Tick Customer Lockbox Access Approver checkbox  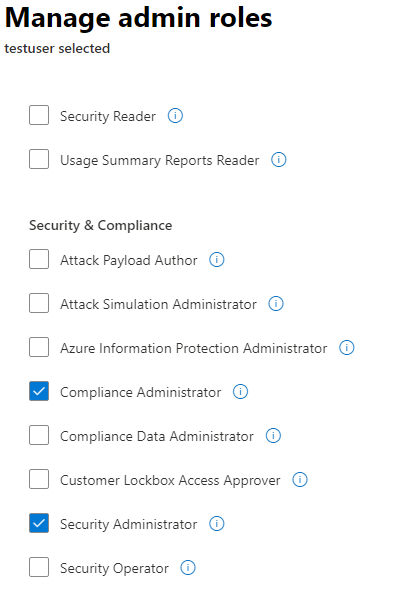click(39, 479)
